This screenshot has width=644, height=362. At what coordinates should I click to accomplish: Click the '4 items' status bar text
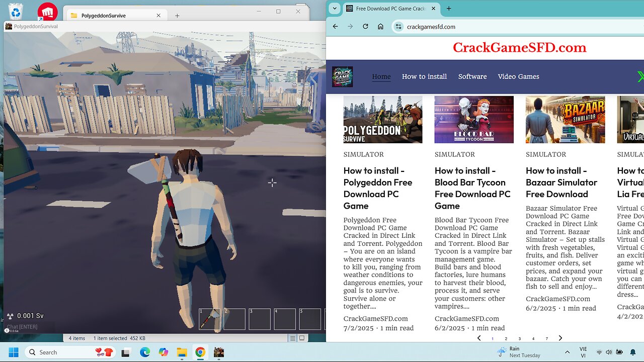(77, 338)
